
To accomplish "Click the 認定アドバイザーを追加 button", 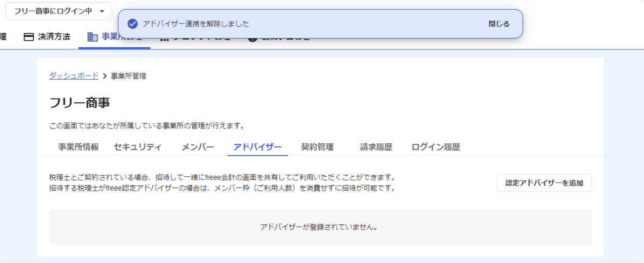I will click(544, 183).
